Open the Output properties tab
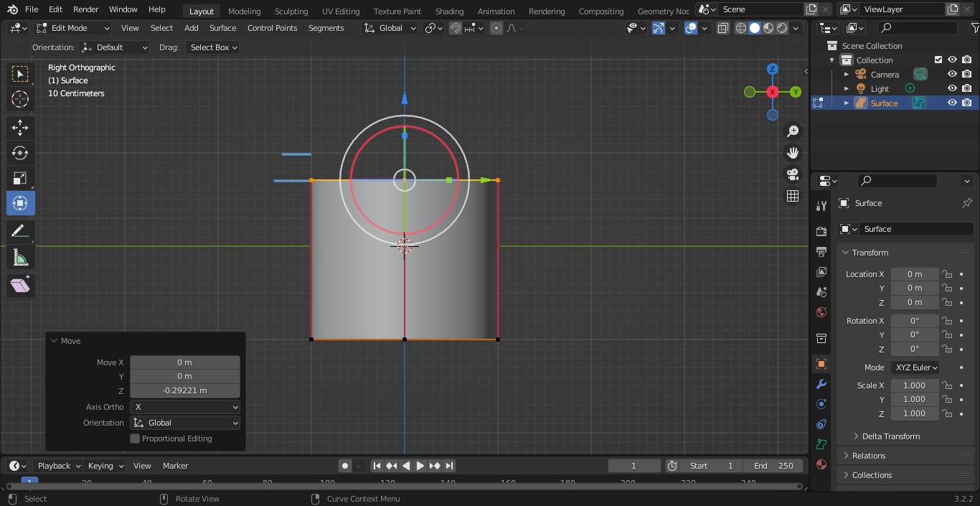 (x=821, y=252)
